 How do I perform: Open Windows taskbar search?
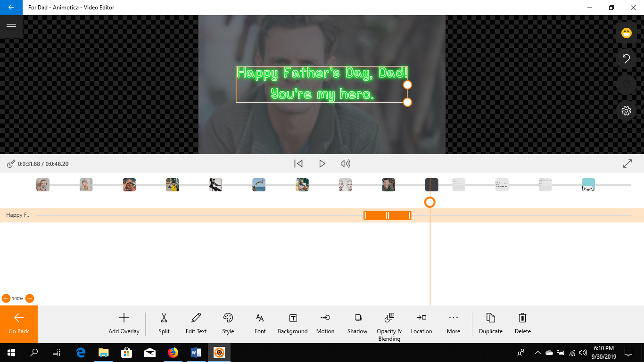click(x=34, y=353)
